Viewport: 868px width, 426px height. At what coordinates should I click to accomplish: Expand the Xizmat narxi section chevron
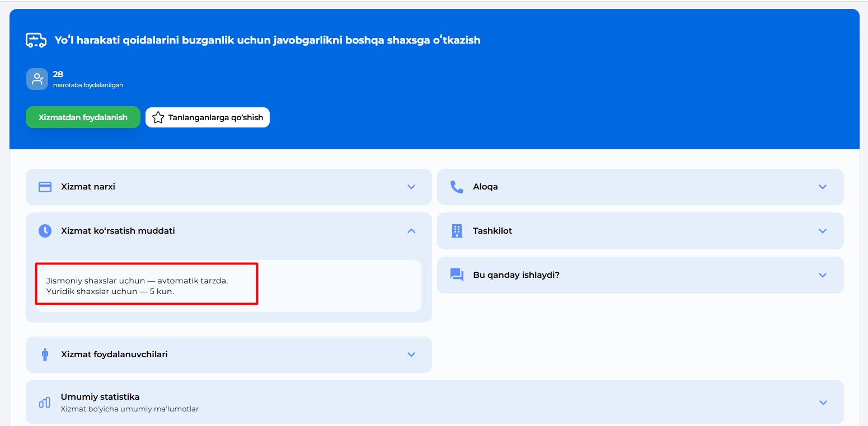click(x=411, y=187)
